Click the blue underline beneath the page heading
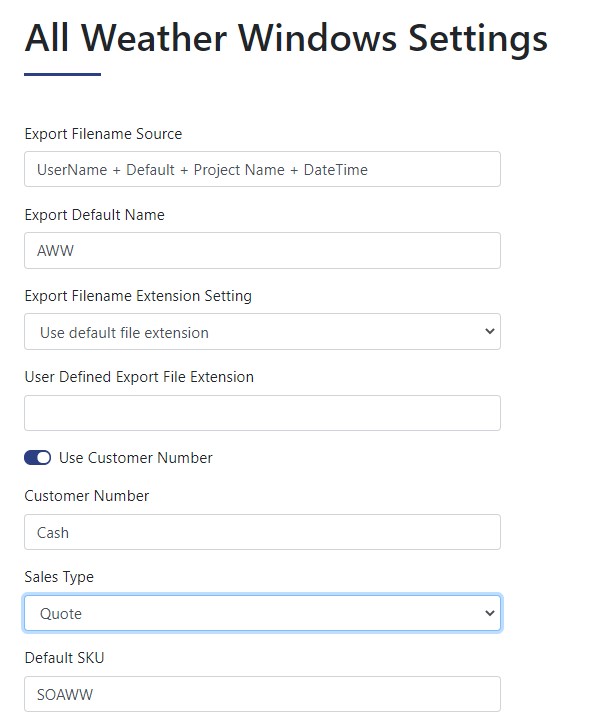The width and height of the screenshot is (600, 726). [x=62, y=74]
